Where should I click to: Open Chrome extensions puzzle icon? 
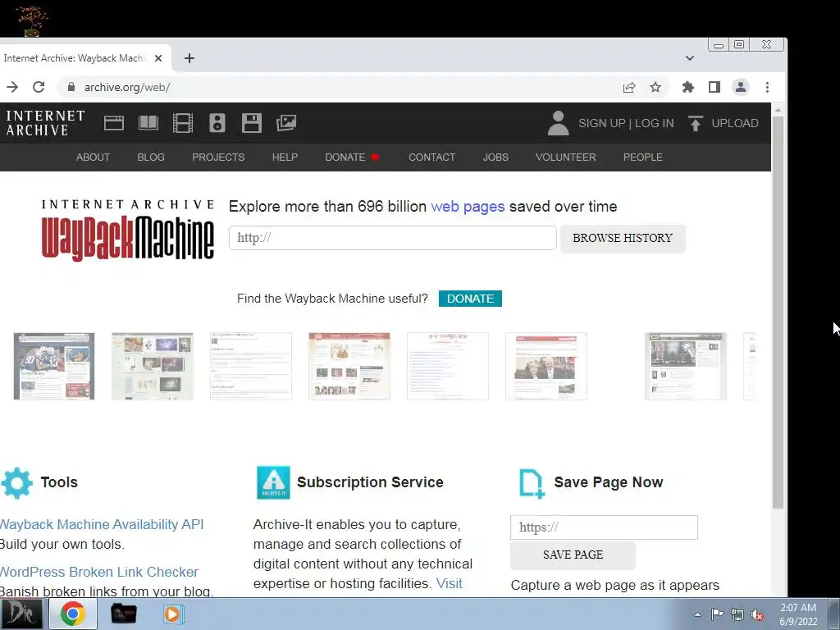coord(688,87)
